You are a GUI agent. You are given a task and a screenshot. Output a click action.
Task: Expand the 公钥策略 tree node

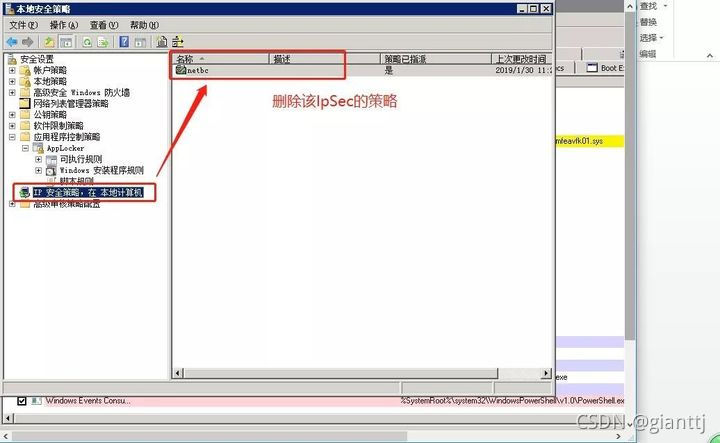[x=12, y=114]
